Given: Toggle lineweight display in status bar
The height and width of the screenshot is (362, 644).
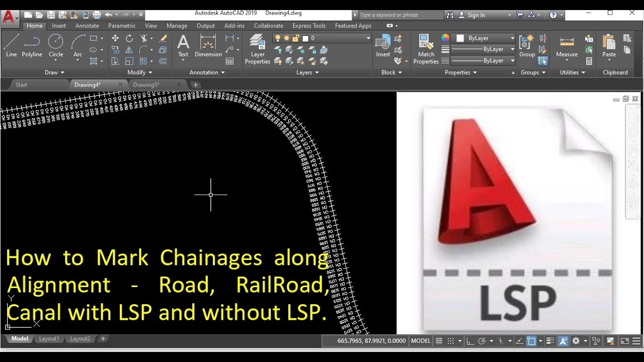Looking at the screenshot, I should [550, 341].
